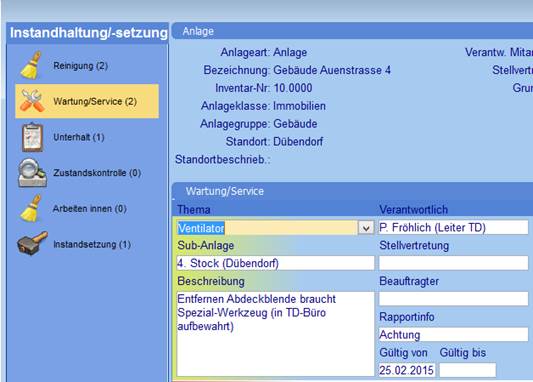Screen dimensions: 533x382
Task: Click the Zustandskontrolle magnifier icon
Action: click(x=32, y=173)
